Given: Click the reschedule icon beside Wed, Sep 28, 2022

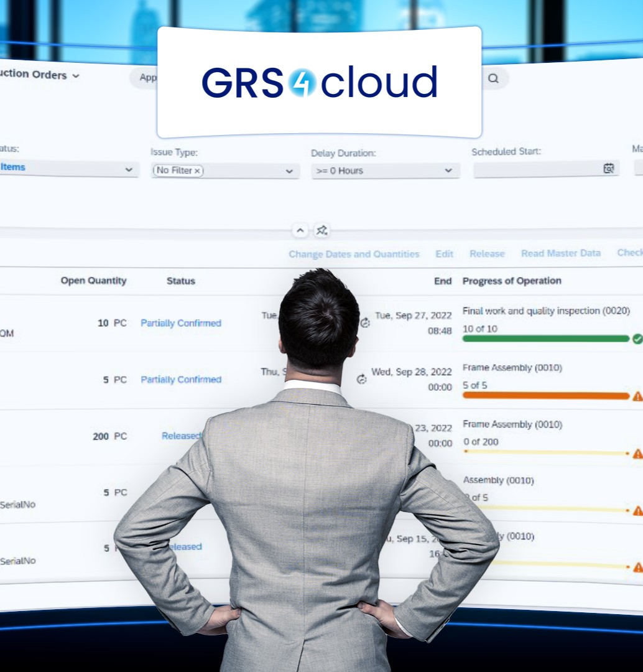Looking at the screenshot, I should point(361,379).
